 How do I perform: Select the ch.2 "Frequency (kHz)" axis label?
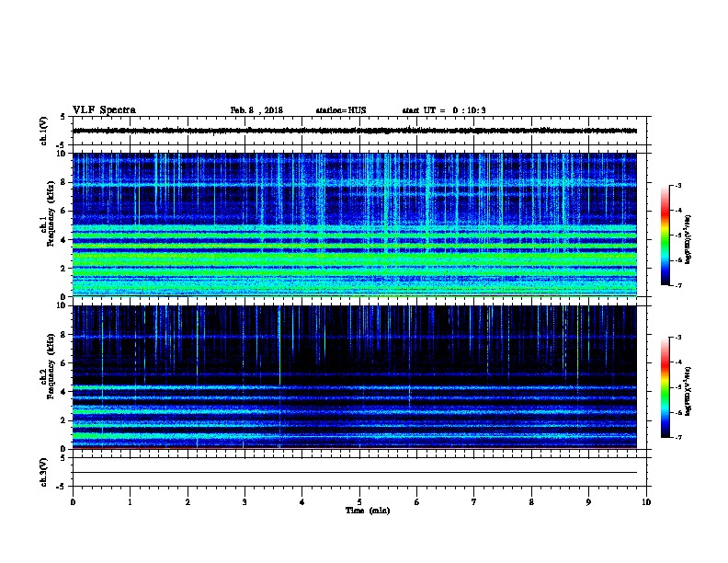pyautogui.click(x=51, y=366)
